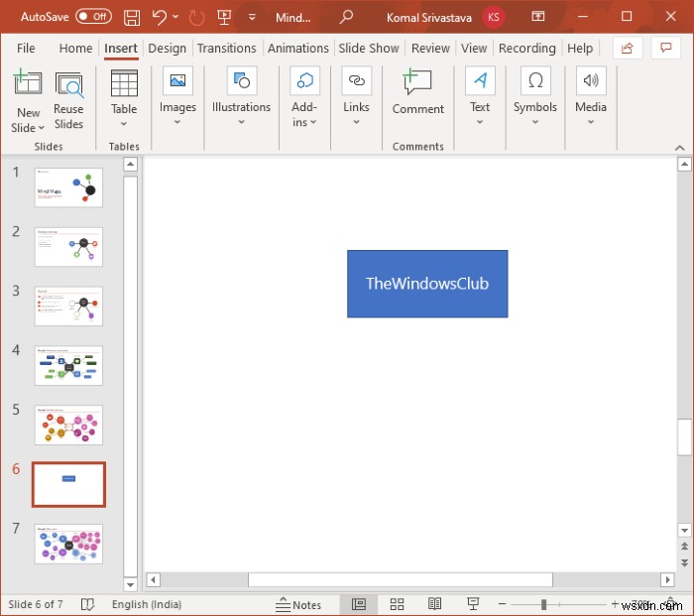Click the Search magnifier icon
694x616 pixels.
pos(346,17)
